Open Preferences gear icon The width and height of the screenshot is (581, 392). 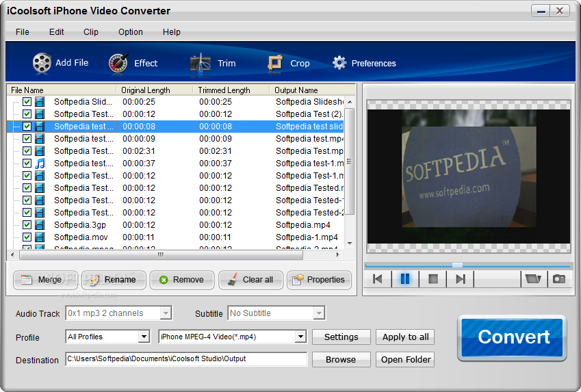pos(339,63)
